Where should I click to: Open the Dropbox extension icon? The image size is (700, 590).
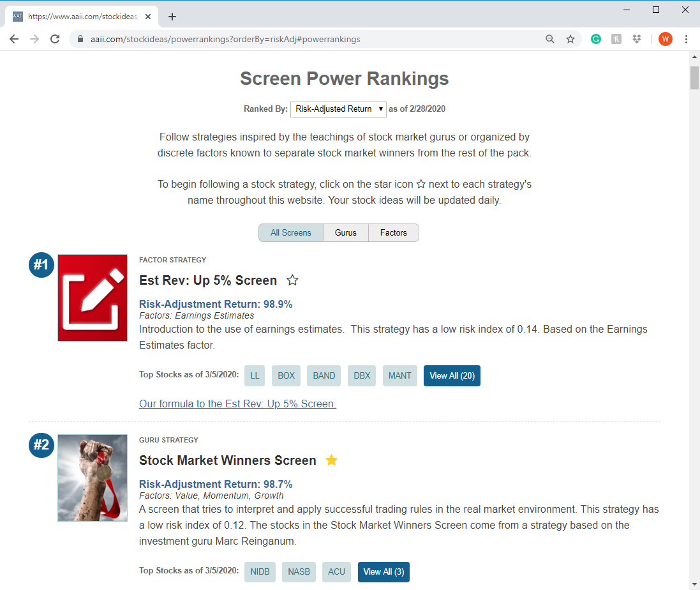click(637, 40)
